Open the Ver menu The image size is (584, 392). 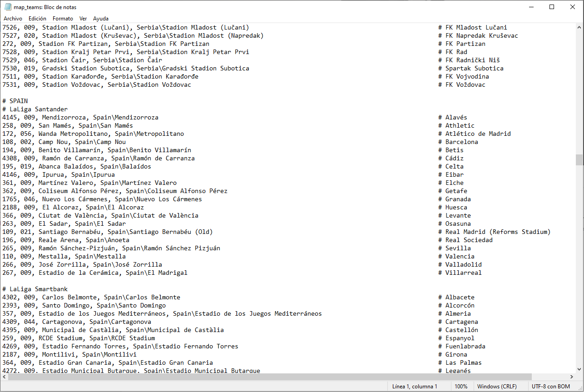(x=83, y=19)
